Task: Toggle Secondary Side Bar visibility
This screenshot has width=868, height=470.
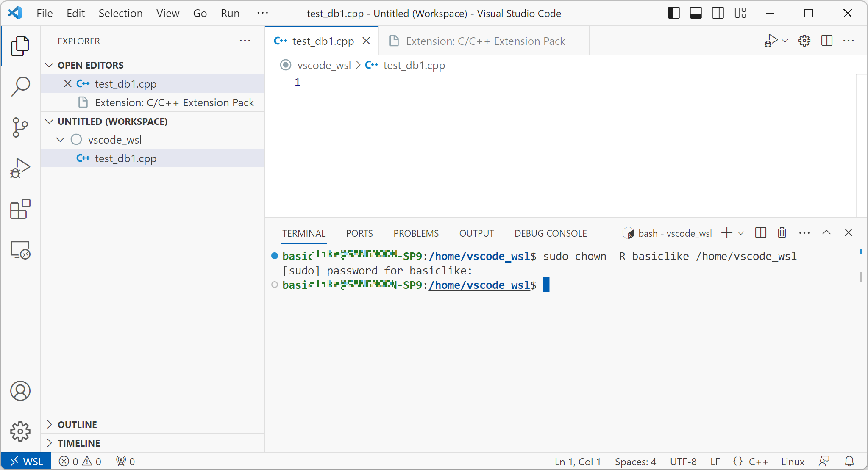Action: (718, 13)
